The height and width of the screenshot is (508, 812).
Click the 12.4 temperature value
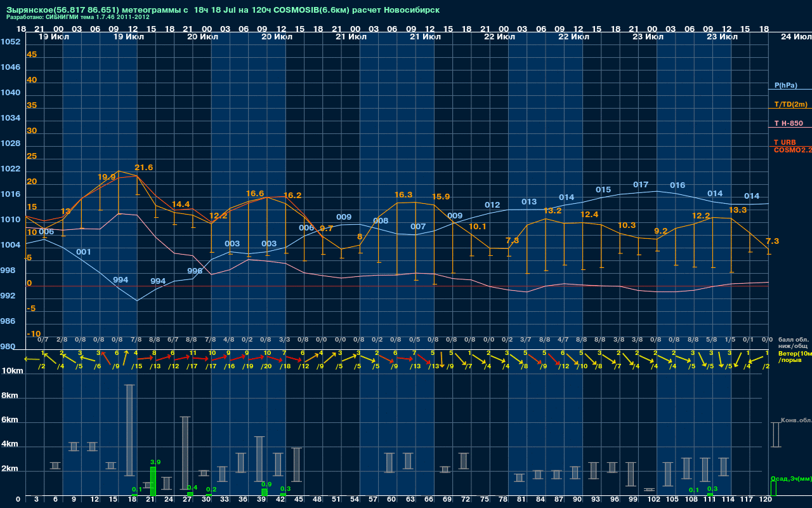pyautogui.click(x=589, y=215)
